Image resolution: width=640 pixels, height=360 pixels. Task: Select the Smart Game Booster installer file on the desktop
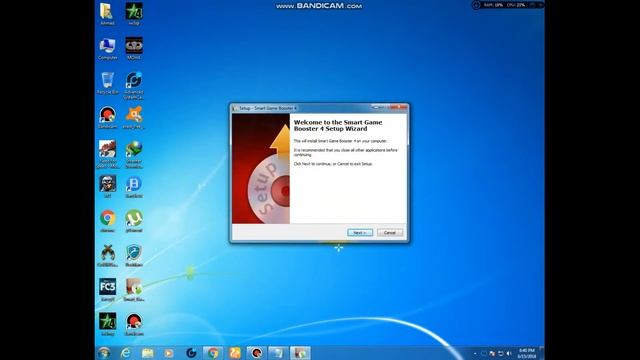134,290
